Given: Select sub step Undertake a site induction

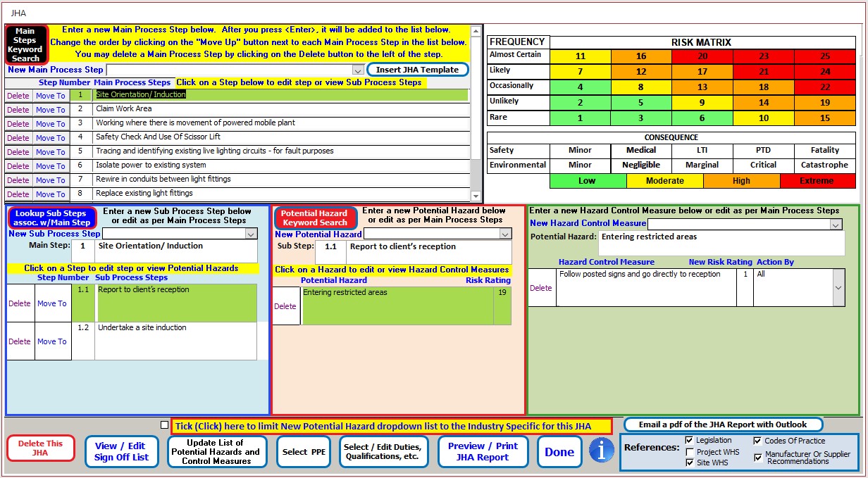Looking at the screenshot, I should pyautogui.click(x=176, y=341).
